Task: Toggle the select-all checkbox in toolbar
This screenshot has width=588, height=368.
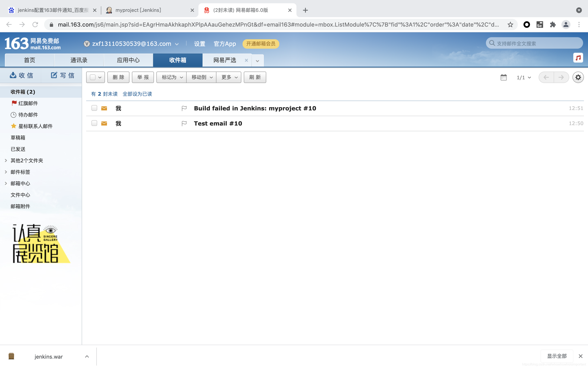Action: pyautogui.click(x=92, y=77)
